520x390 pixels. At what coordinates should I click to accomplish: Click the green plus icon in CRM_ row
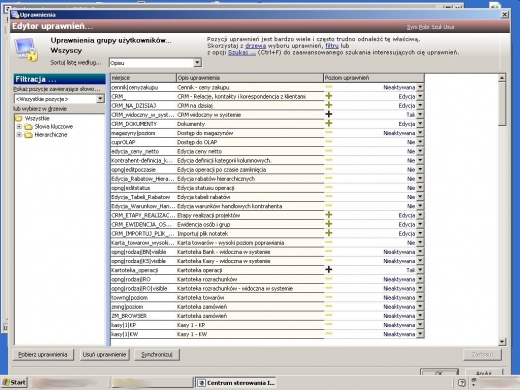click(329, 96)
